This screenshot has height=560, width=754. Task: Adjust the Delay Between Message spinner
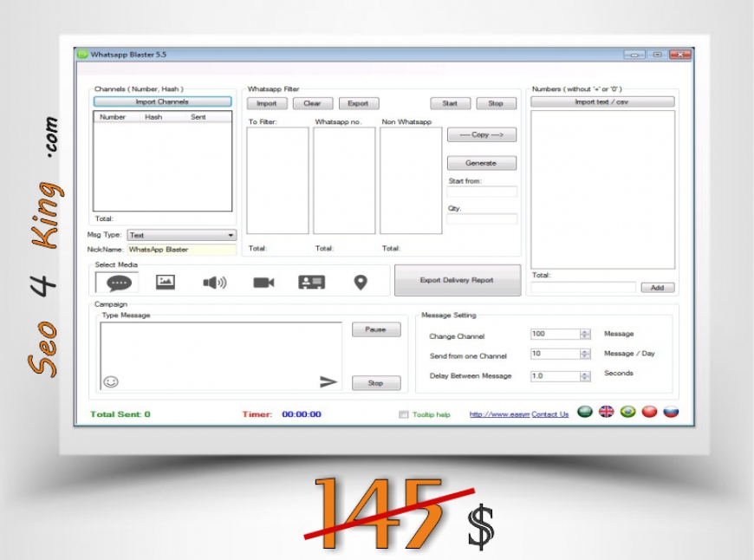point(585,376)
